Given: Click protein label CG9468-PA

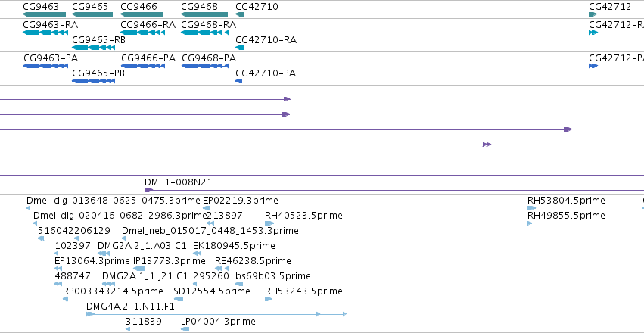Looking at the screenshot, I should pyautogui.click(x=209, y=58).
